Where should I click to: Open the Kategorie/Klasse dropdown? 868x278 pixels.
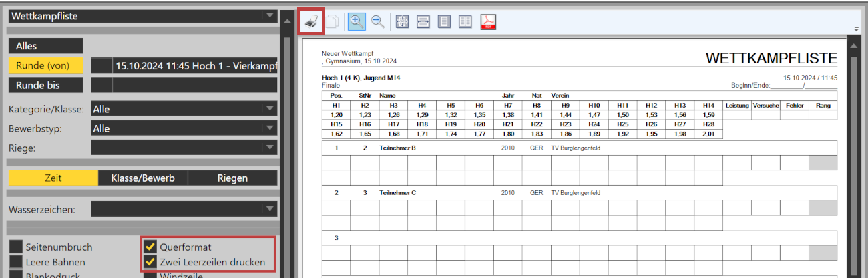184,109
